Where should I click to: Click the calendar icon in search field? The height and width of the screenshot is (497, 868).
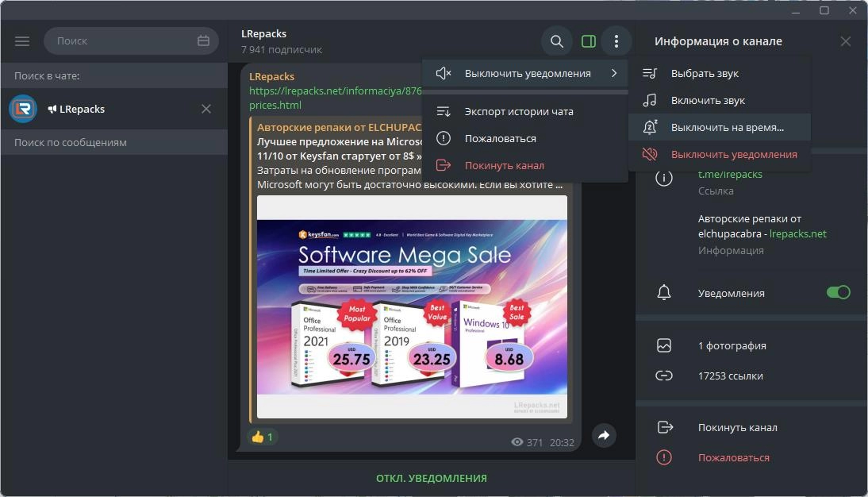[x=203, y=40]
